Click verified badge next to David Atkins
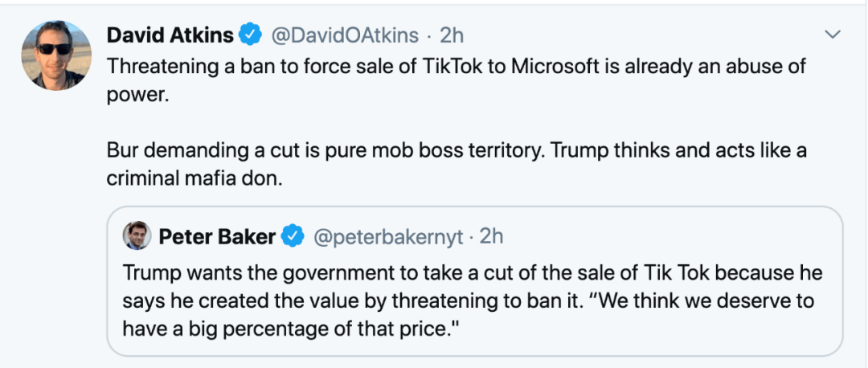The height and width of the screenshot is (368, 868). (252, 35)
